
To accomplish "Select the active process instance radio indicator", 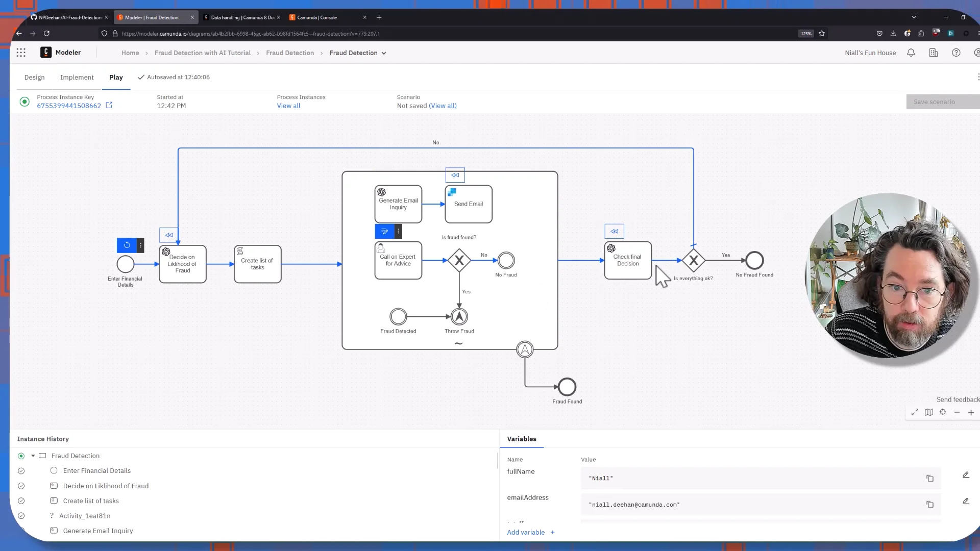I will point(24,102).
